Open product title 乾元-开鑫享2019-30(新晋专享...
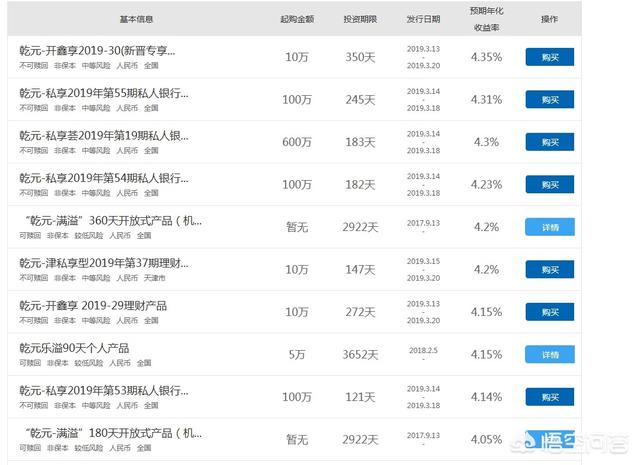 pos(97,51)
